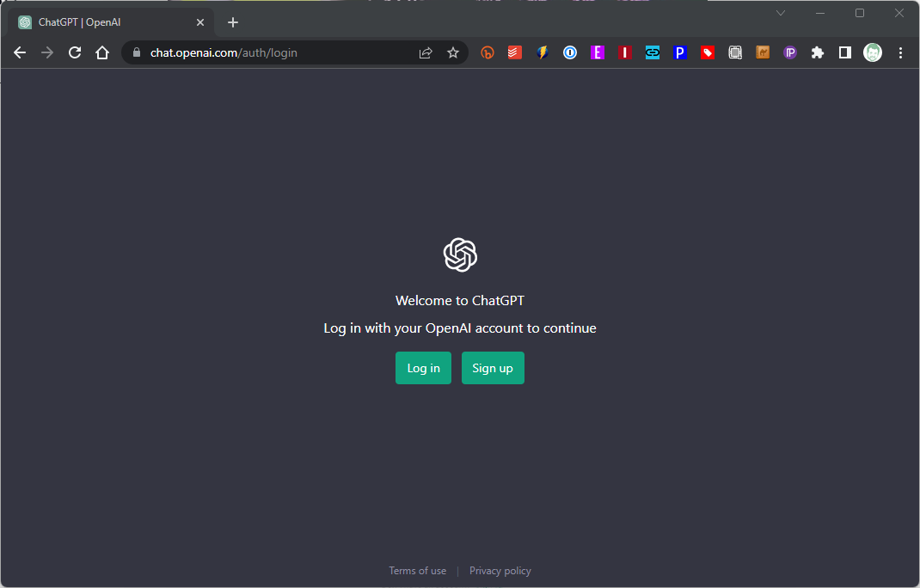Bookmark this page with the star icon
The height and width of the screenshot is (588, 920).
[x=453, y=52]
